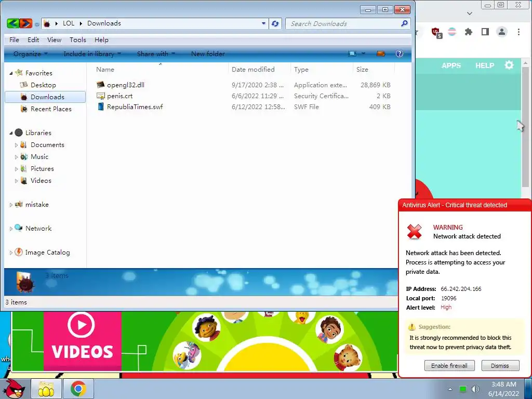Click the New folder button
The image size is (532, 399).
click(208, 54)
